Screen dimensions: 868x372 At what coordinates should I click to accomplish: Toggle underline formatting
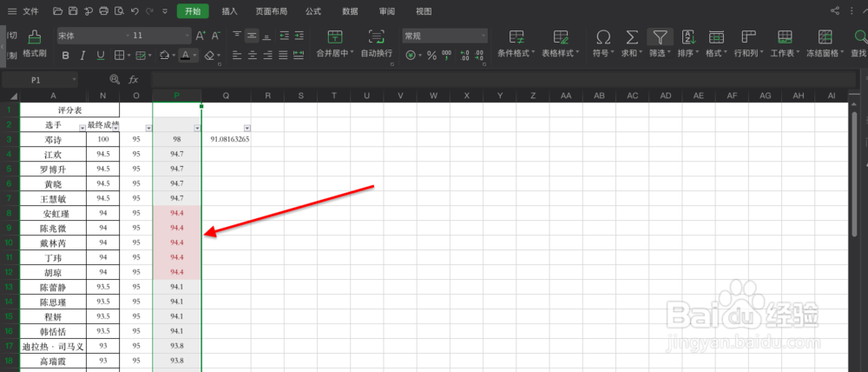click(x=100, y=56)
